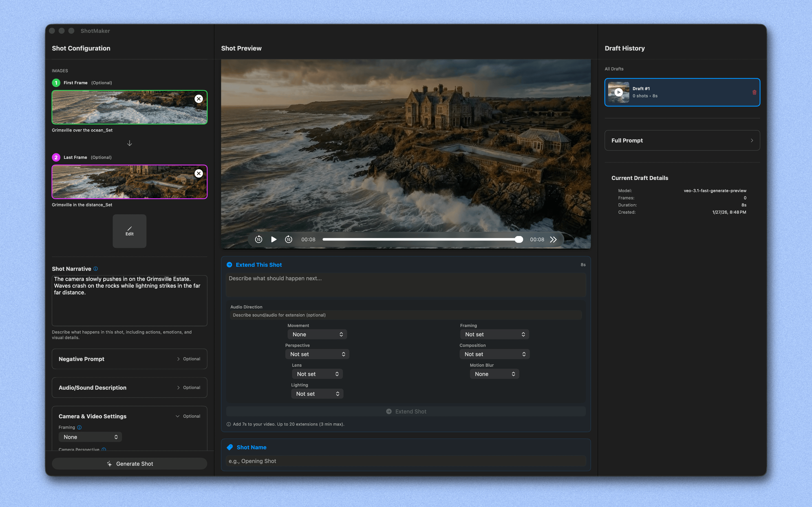Remove the first frame image

point(199,99)
